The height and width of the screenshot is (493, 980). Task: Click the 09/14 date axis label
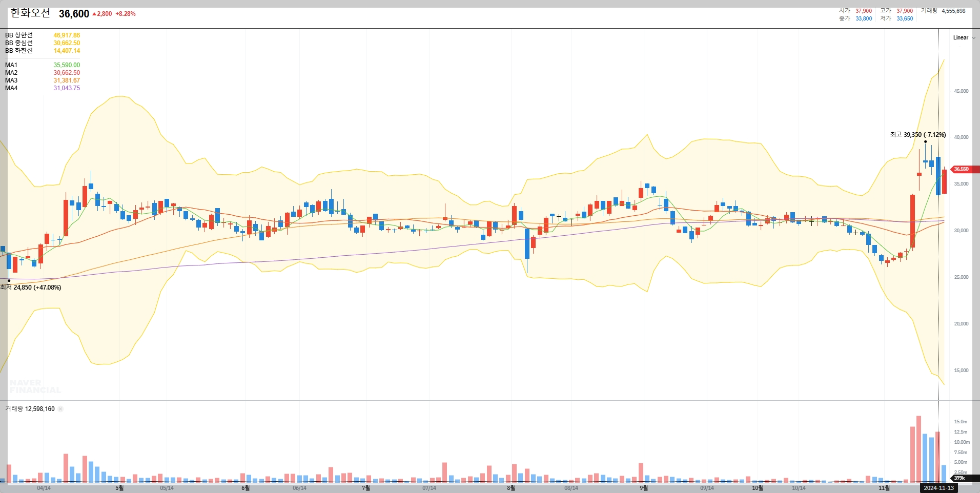pyautogui.click(x=707, y=488)
